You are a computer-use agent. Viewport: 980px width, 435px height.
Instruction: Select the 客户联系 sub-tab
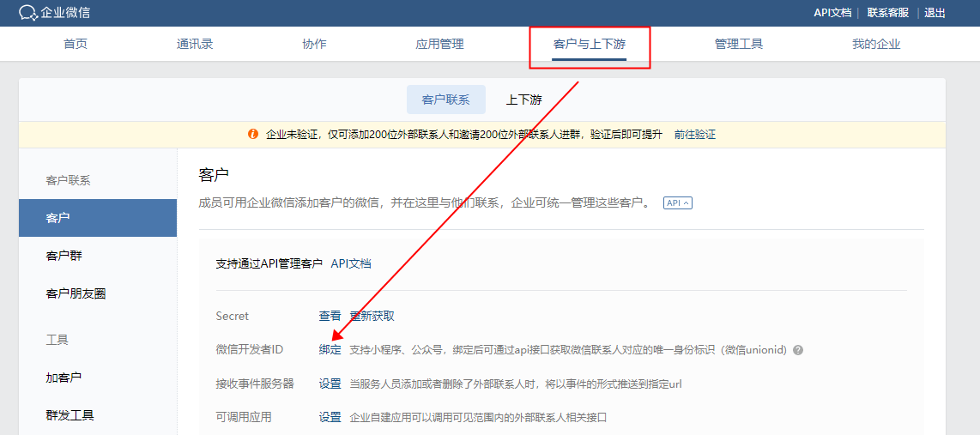445,100
